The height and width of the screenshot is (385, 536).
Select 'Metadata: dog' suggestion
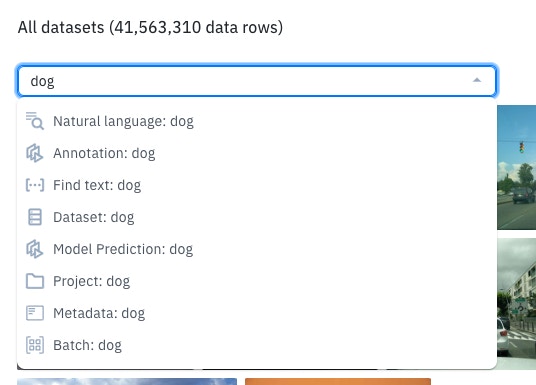pos(257,313)
